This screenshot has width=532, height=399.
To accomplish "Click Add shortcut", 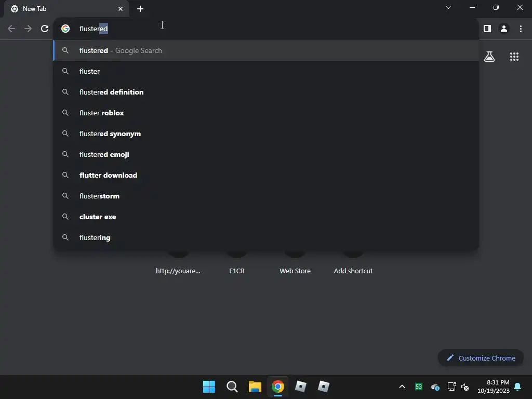I will [x=353, y=271].
